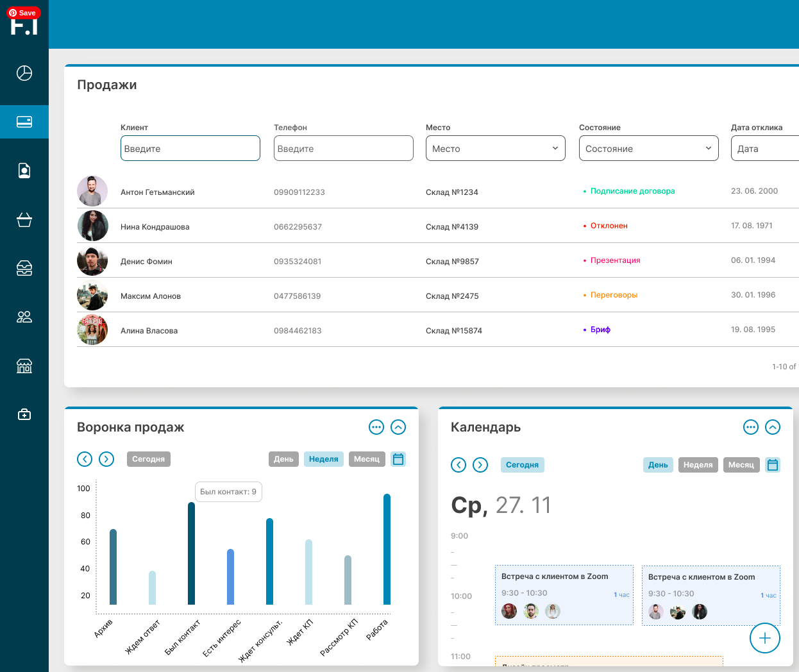
Task: Open the users group sidebar icon
Action: point(24,317)
